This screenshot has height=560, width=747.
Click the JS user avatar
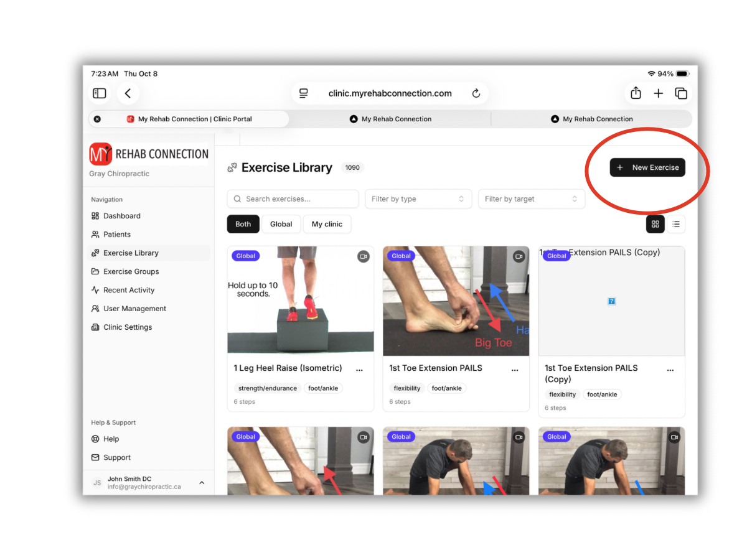[97, 483]
